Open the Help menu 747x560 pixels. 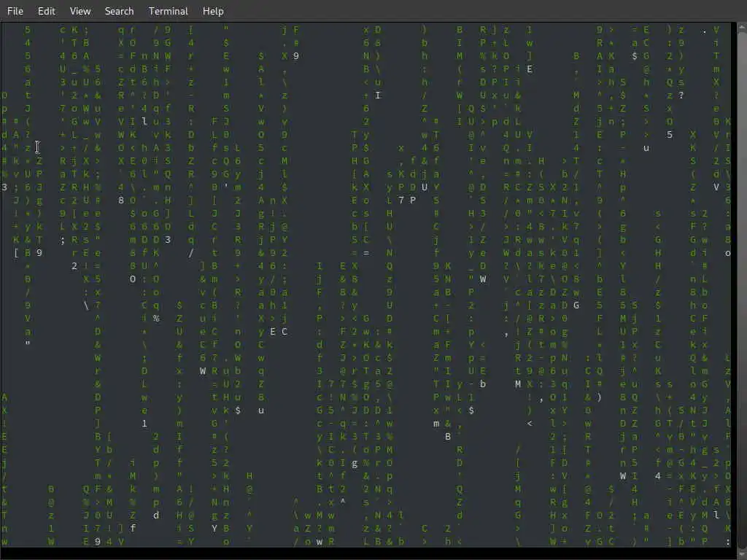click(x=213, y=11)
